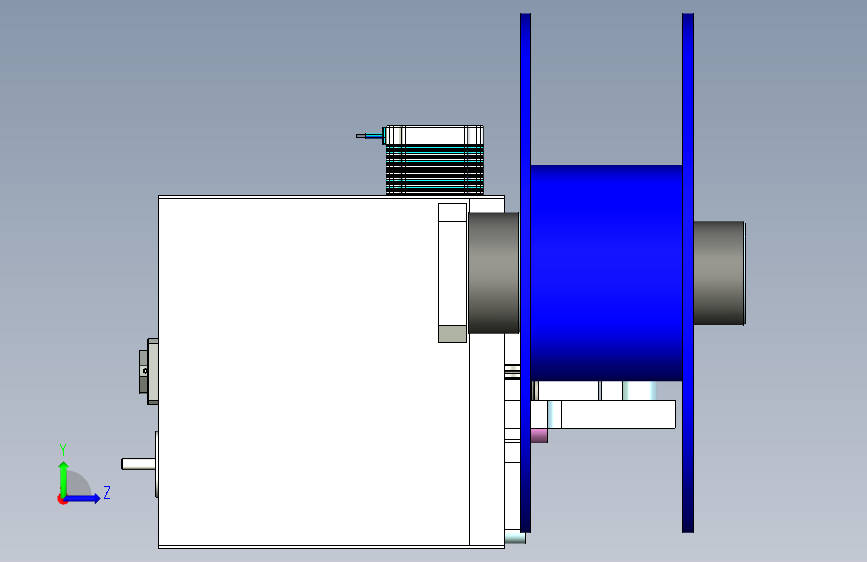The image size is (867, 562).
Task: Select the small shaft protruding at lower left
Action: (x=138, y=464)
